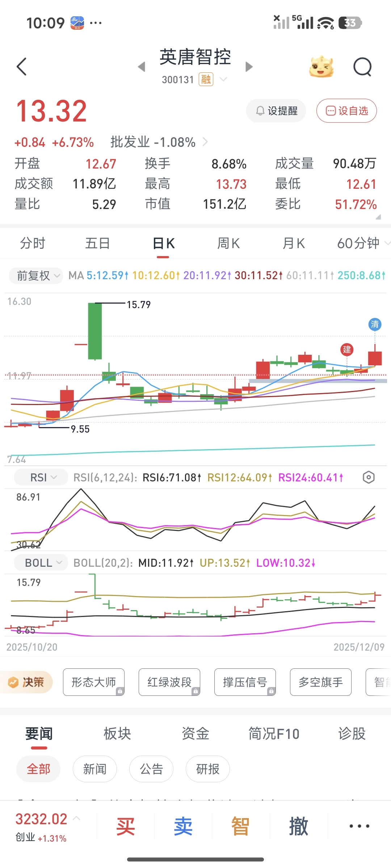Viewport: 391px width, 868px height.
Task: Tap the red 建 marker on chart
Action: (x=347, y=349)
